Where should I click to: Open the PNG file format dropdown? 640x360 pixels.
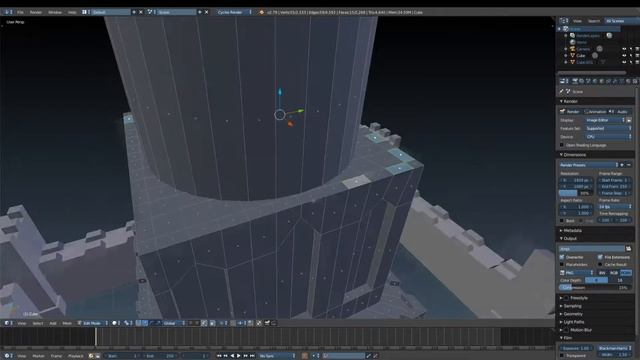tap(576, 273)
